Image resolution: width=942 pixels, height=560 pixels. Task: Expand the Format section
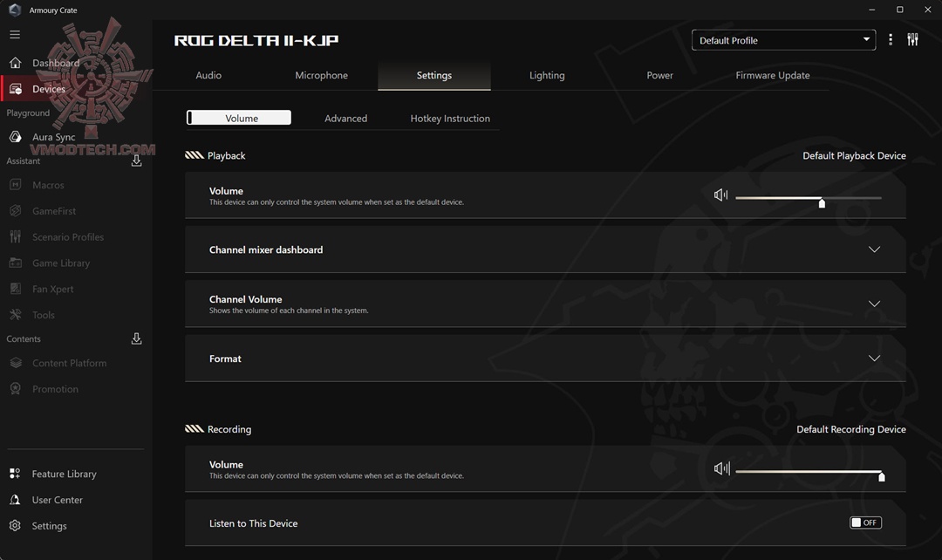pyautogui.click(x=874, y=359)
